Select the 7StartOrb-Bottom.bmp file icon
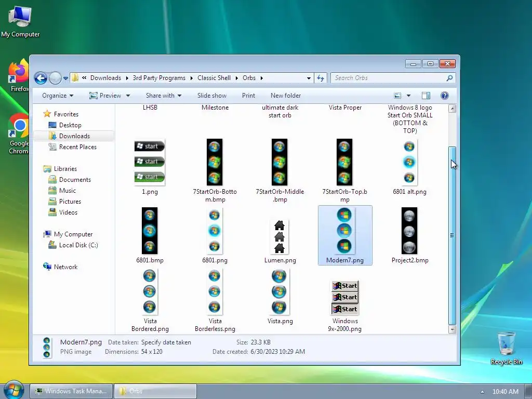The image size is (532, 399). pyautogui.click(x=215, y=162)
